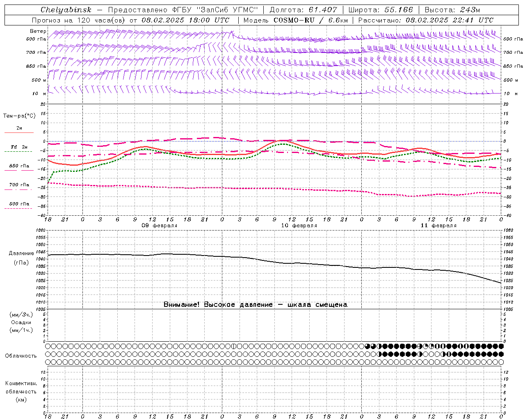Click the Осадки precipitation label
Screen dimensions: 525x420
point(21,322)
